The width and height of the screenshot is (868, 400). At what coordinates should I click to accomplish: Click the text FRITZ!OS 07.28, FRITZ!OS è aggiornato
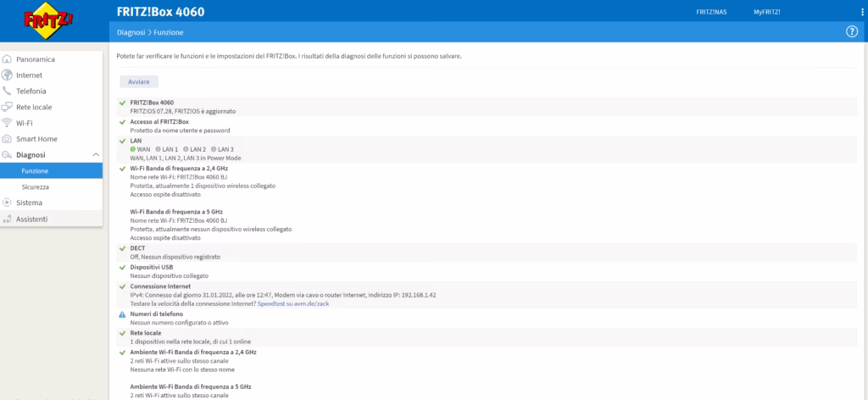click(x=183, y=111)
